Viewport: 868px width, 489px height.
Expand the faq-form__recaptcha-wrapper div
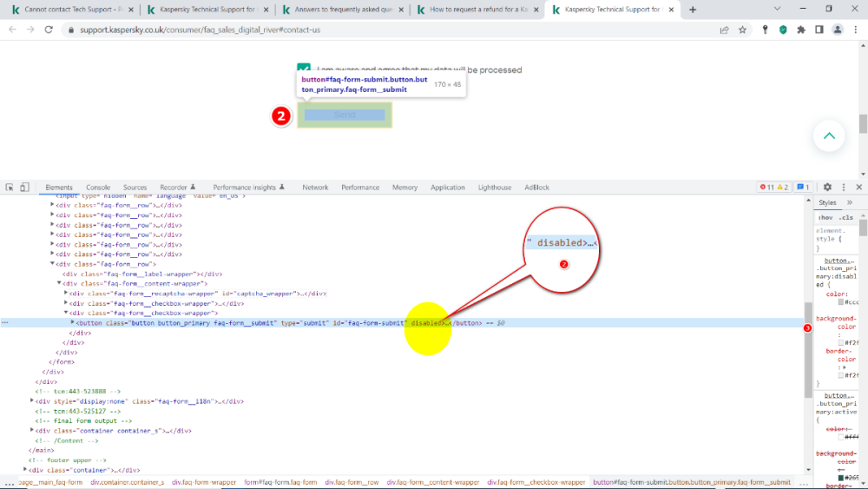[x=66, y=294]
